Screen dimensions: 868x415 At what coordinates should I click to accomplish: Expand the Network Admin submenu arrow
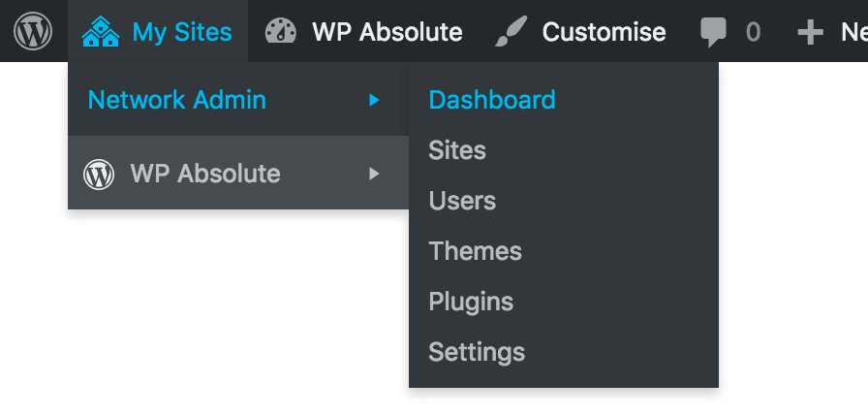(374, 100)
